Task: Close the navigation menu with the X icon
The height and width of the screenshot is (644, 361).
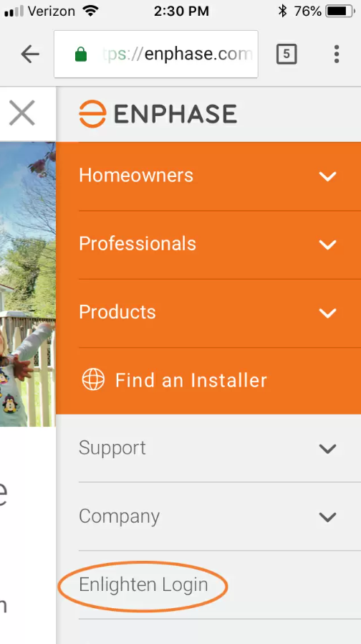Action: pyautogui.click(x=21, y=113)
